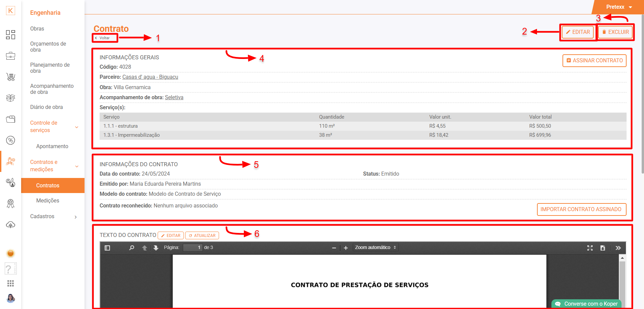Zoom out of the contract PDF
This screenshot has width=644, height=309.
(334, 248)
